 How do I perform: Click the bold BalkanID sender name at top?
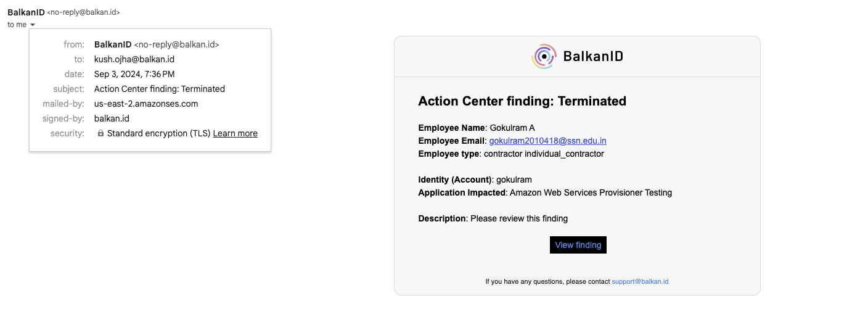(x=26, y=12)
